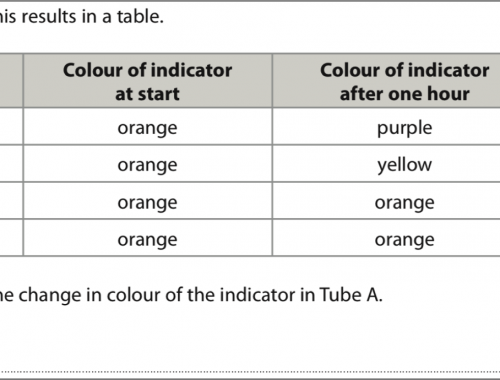Click the 'Colour of indicator at start' header
Image resolution: width=500 pixels, height=380 pixels.
pyautogui.click(x=148, y=81)
